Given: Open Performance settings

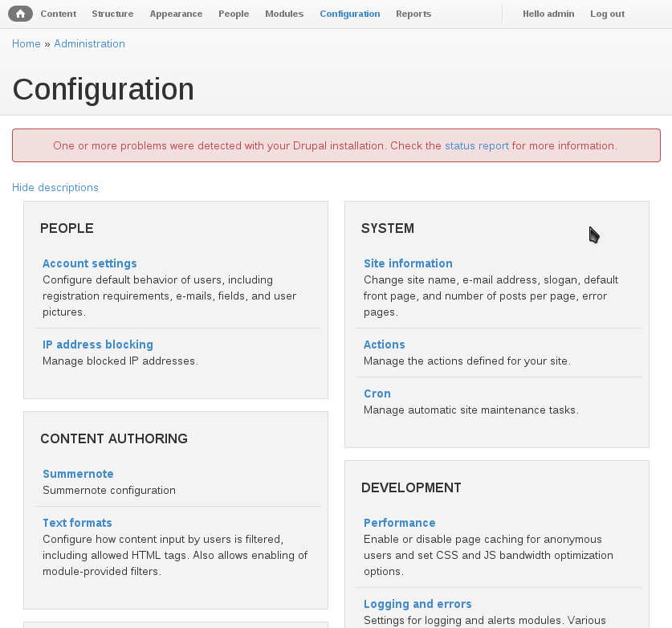Looking at the screenshot, I should [400, 523].
